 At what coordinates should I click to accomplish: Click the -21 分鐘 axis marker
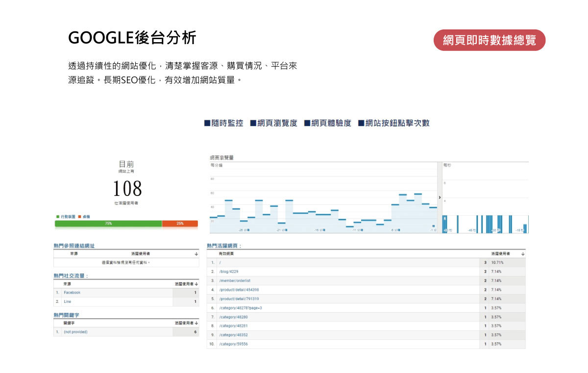(x=282, y=230)
